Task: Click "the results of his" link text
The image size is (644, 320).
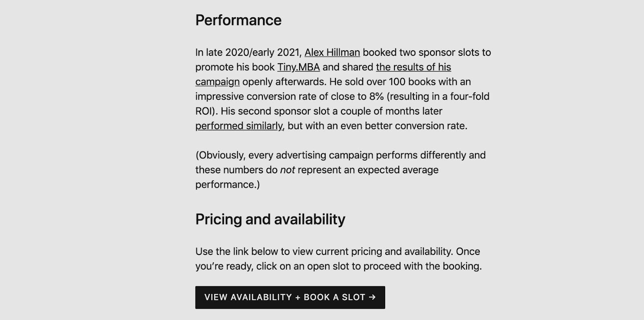Action: point(413,67)
